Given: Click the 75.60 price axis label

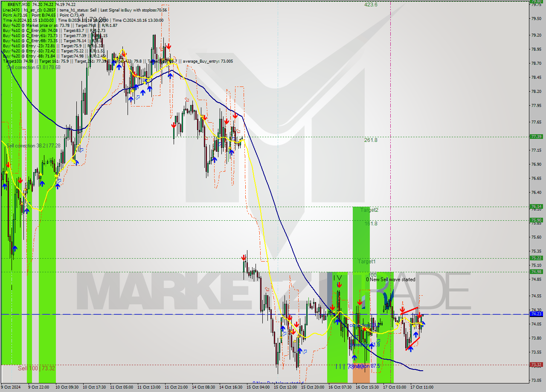Looking at the screenshot, I should coord(536,237).
